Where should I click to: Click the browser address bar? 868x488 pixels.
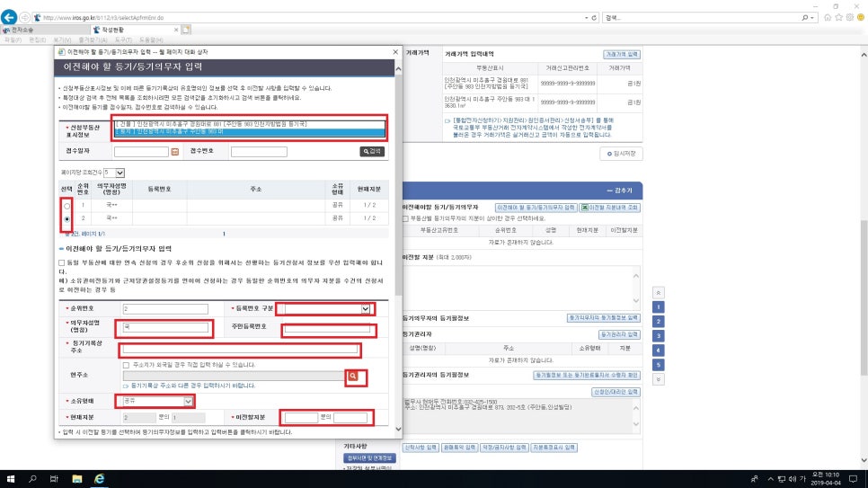[310, 18]
